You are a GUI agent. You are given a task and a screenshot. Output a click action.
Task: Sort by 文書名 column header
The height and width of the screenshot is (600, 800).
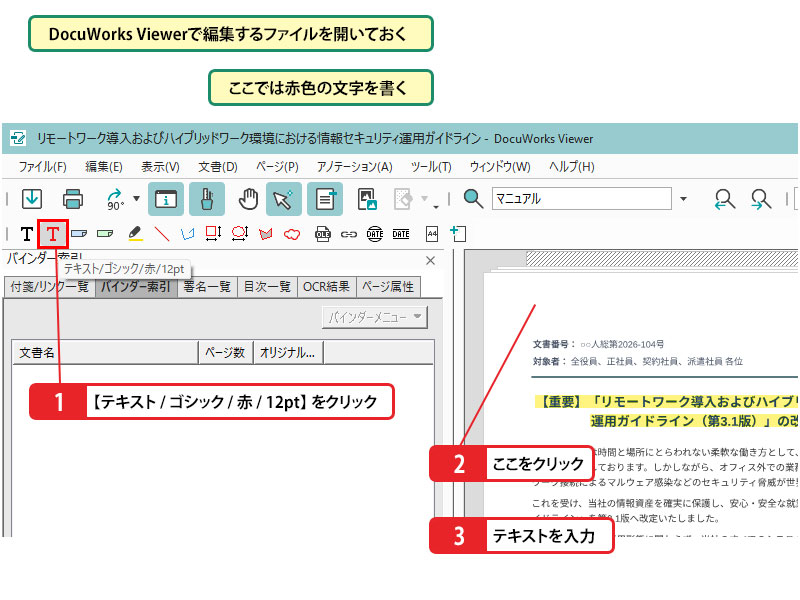click(x=105, y=353)
